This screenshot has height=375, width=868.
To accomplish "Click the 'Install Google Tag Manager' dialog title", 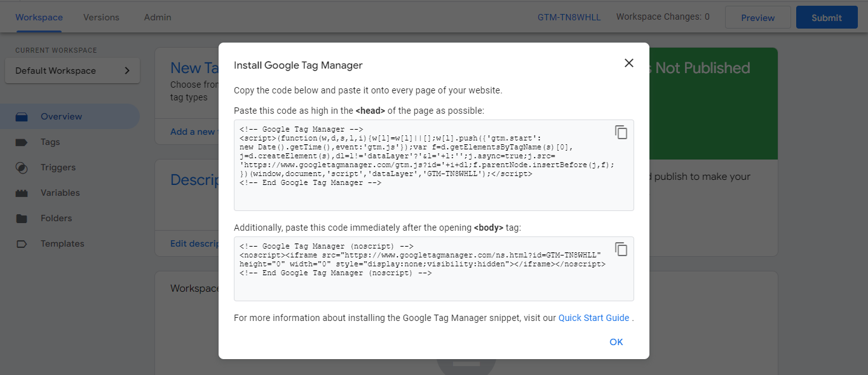I will point(298,65).
